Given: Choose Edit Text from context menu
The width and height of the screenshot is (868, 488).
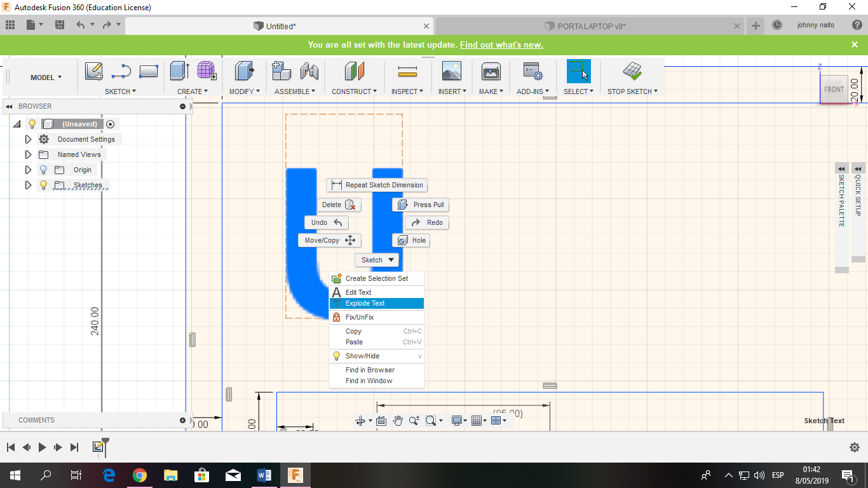Looking at the screenshot, I should click(x=376, y=292).
